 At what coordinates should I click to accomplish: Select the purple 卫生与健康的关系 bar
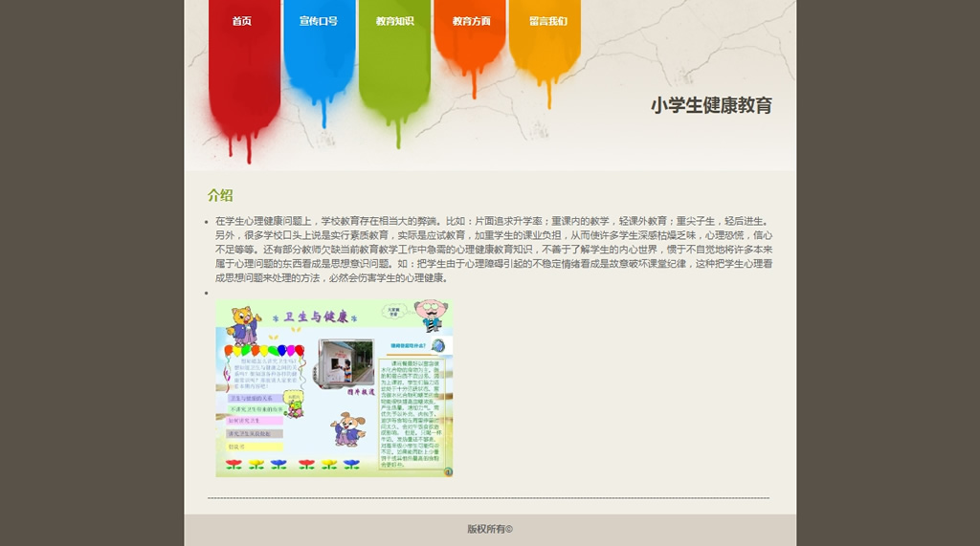[251, 398]
